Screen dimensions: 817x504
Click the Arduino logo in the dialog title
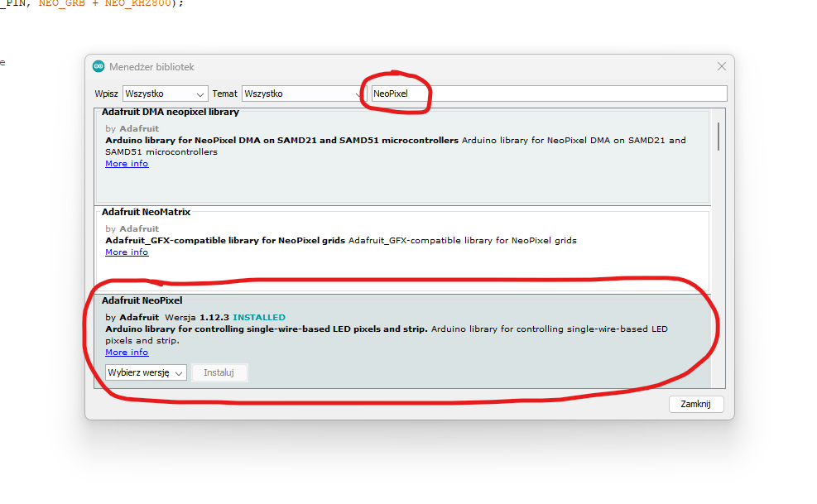point(99,66)
